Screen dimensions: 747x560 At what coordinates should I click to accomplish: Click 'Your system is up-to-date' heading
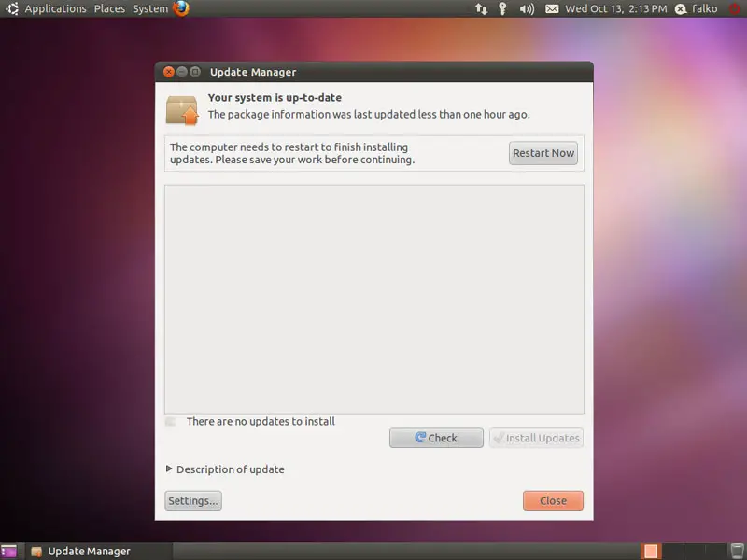click(x=275, y=98)
